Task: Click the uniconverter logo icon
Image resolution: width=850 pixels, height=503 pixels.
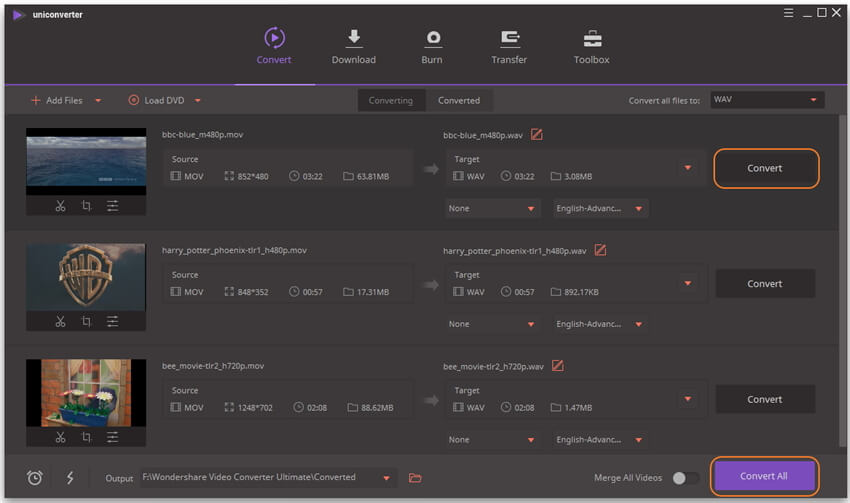Action: click(x=19, y=15)
